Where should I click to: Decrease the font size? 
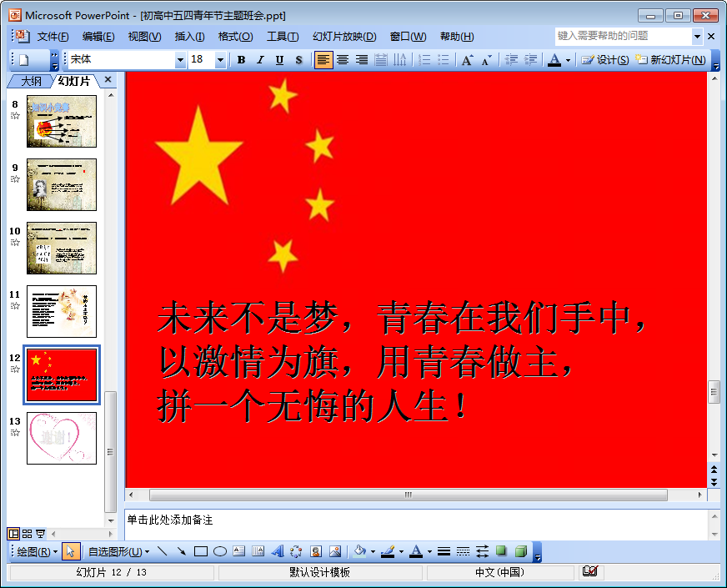486,60
